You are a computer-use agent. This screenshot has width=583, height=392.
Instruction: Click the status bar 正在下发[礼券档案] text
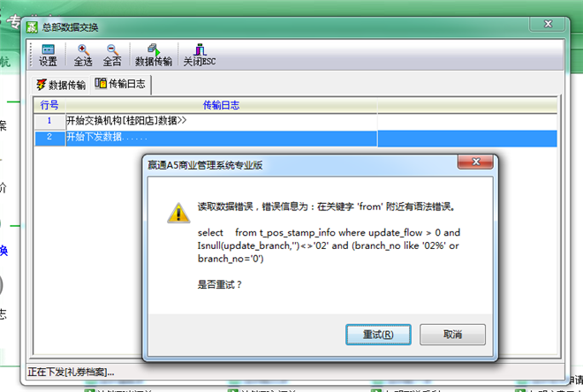[x=71, y=372]
